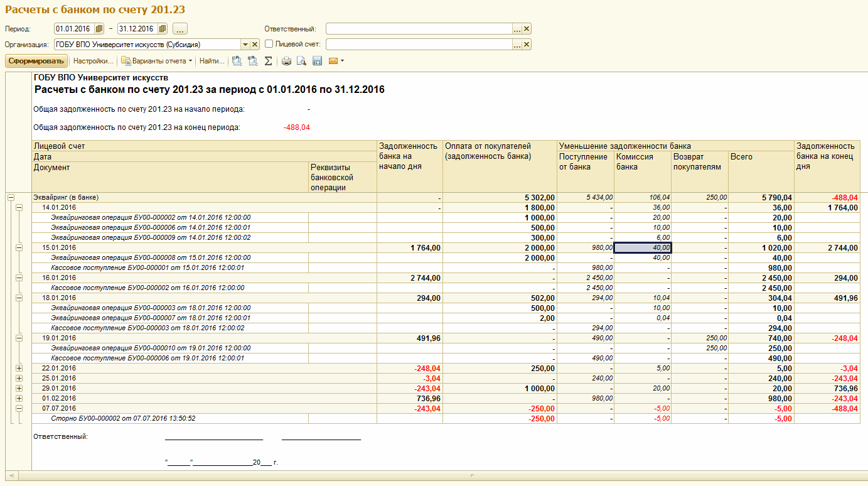Click the sum (Σ) icon

[268, 61]
